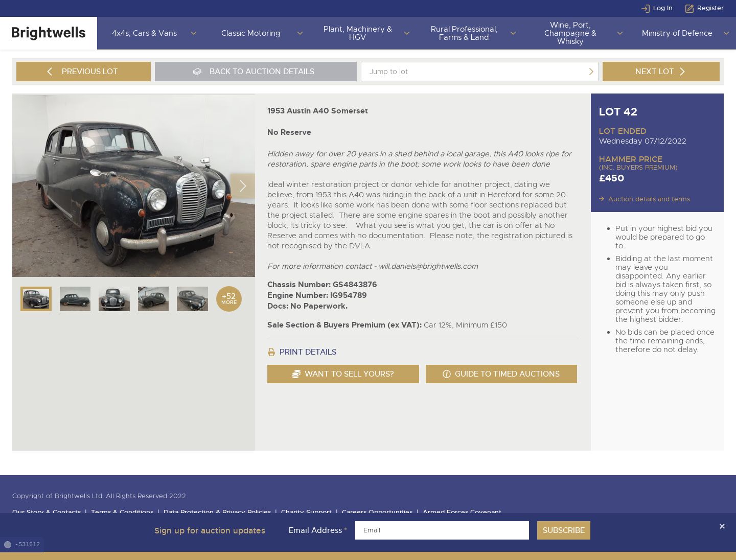Click Guide to Timed Auctions button
Image resolution: width=736 pixels, height=560 pixels.
pos(501,374)
